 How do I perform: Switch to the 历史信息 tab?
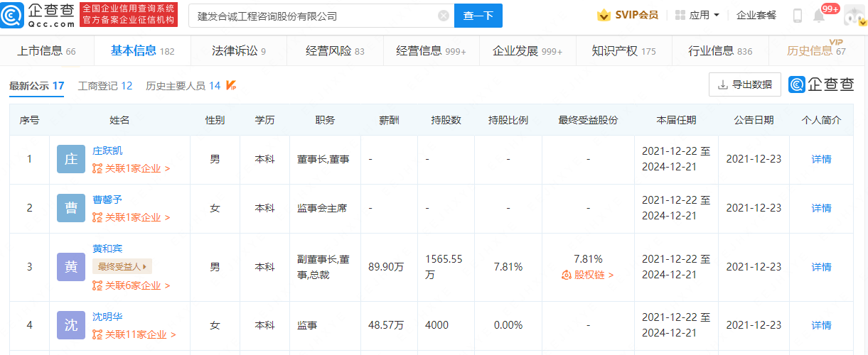click(816, 51)
